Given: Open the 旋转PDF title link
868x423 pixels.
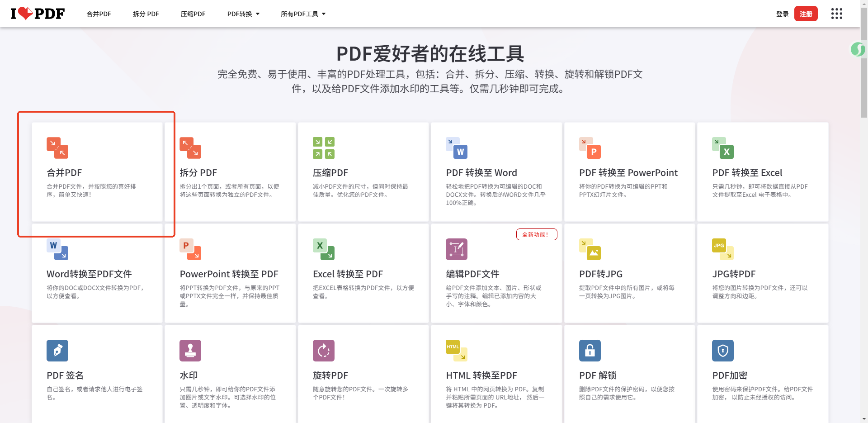Looking at the screenshot, I should 330,375.
